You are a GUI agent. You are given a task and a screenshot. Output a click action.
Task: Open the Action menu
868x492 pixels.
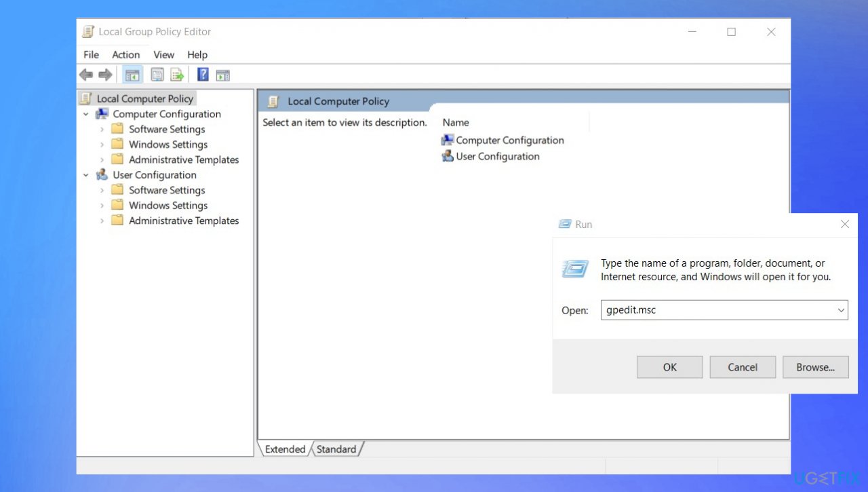pyautogui.click(x=126, y=55)
